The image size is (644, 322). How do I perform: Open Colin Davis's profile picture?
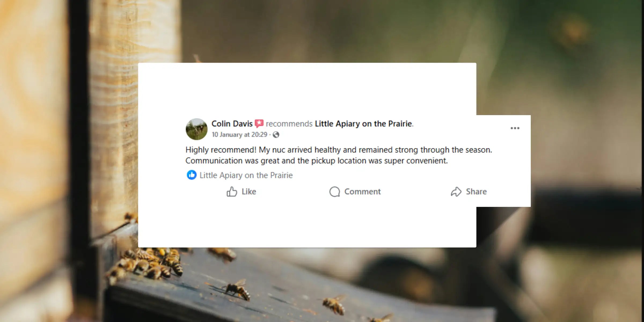[196, 129]
